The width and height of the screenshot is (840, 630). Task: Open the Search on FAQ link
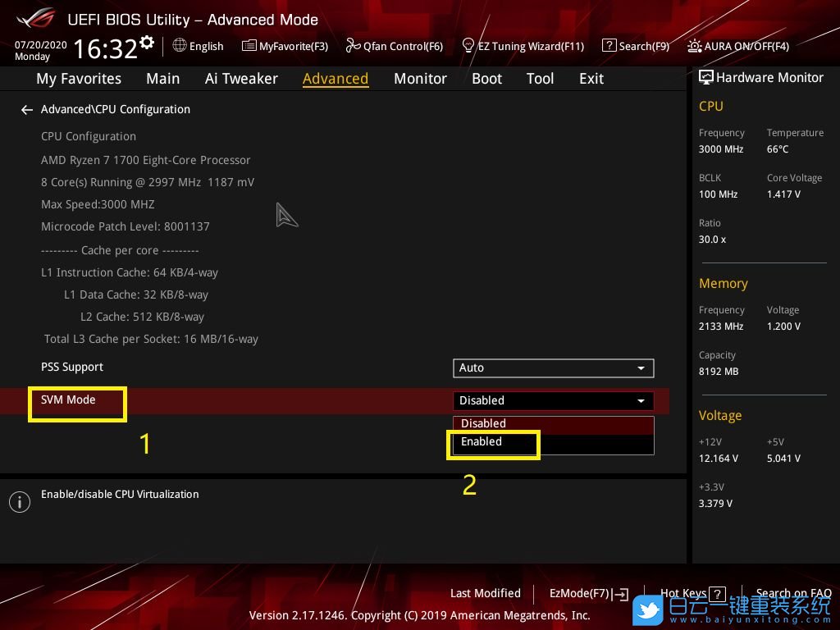pos(793,593)
